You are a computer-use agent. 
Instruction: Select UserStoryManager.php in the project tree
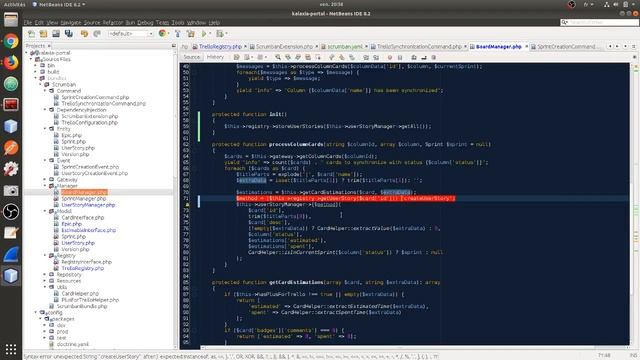88,205
